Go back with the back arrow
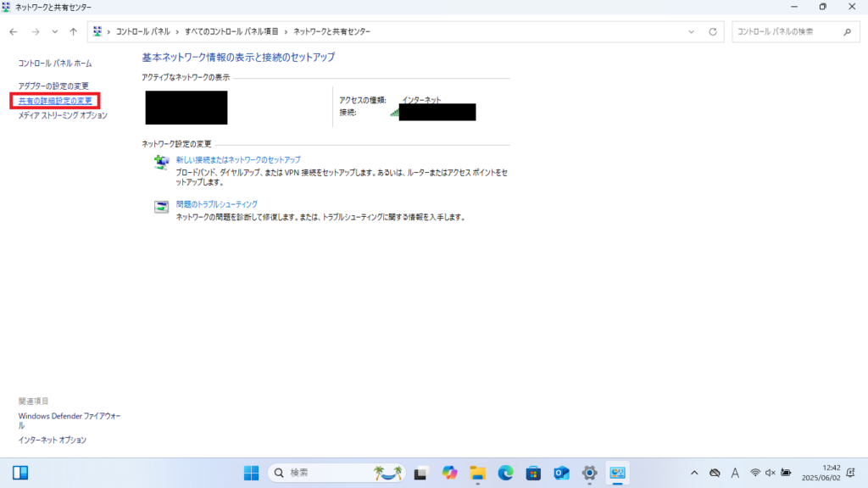868x488 pixels. coord(14,32)
